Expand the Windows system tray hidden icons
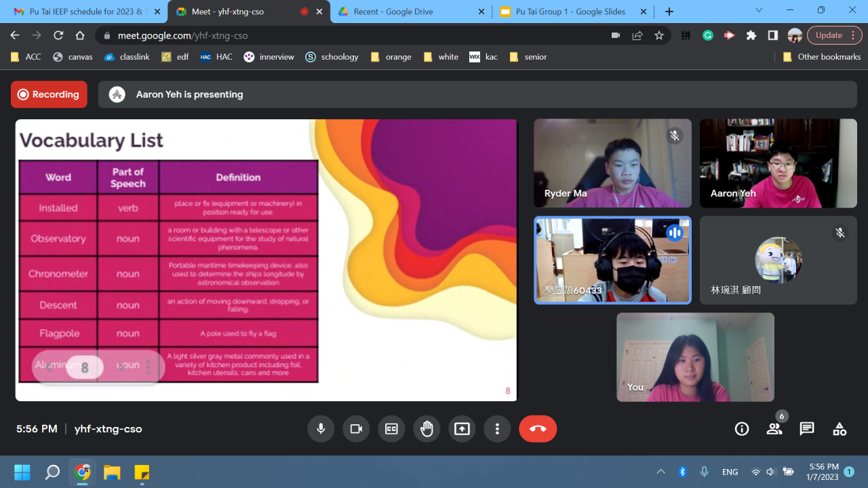 [x=660, y=472]
